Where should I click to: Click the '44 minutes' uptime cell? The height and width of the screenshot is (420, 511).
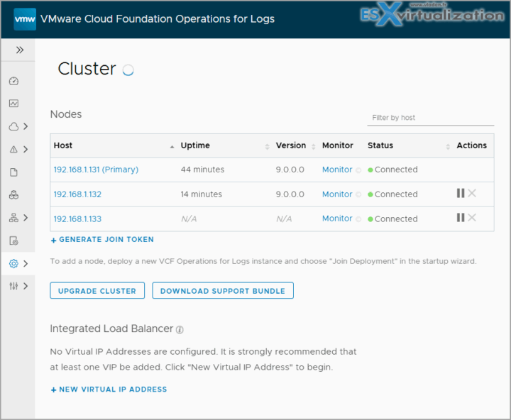(203, 170)
